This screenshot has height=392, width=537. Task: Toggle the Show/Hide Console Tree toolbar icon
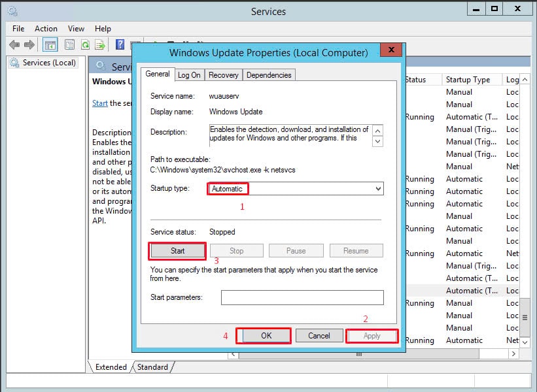pos(50,44)
